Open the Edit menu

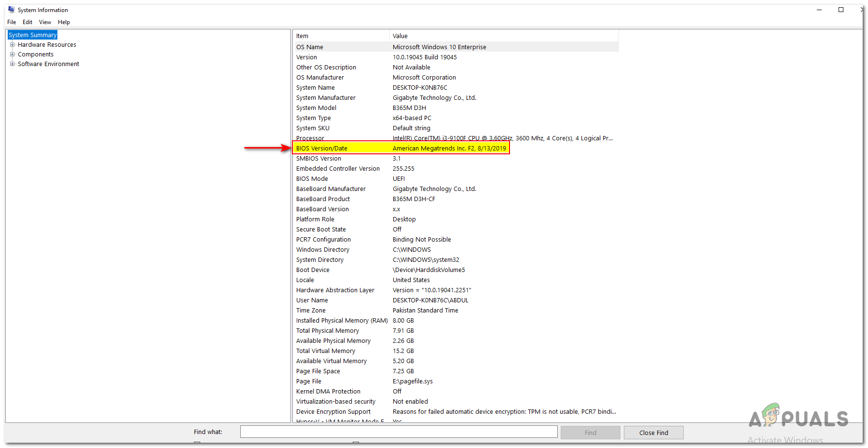pyautogui.click(x=27, y=22)
